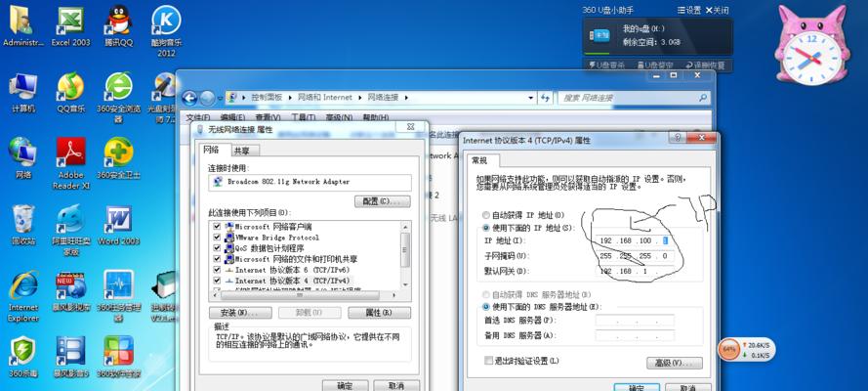Click the 安装(N)... button

240,313
